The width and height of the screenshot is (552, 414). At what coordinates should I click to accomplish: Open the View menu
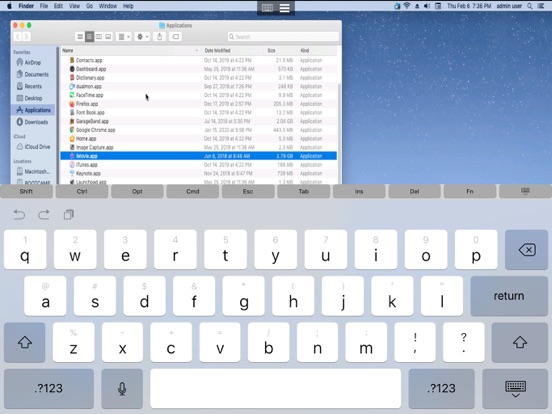point(74,6)
